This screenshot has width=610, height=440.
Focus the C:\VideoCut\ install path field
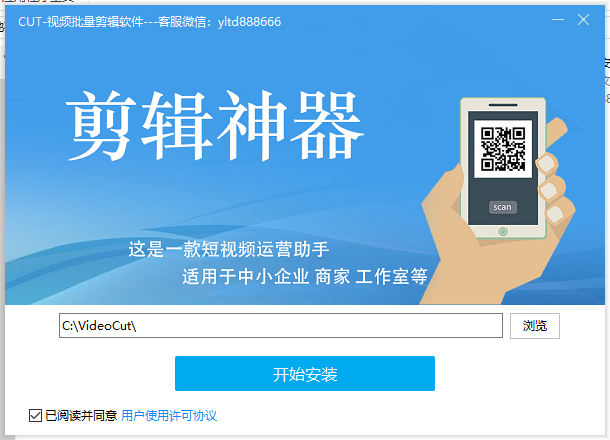pyautogui.click(x=280, y=326)
